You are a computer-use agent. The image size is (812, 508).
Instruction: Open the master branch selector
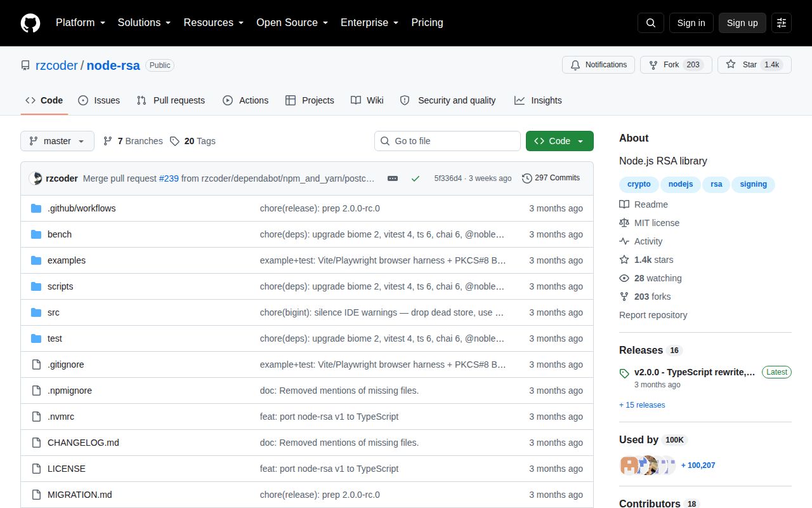click(x=57, y=141)
